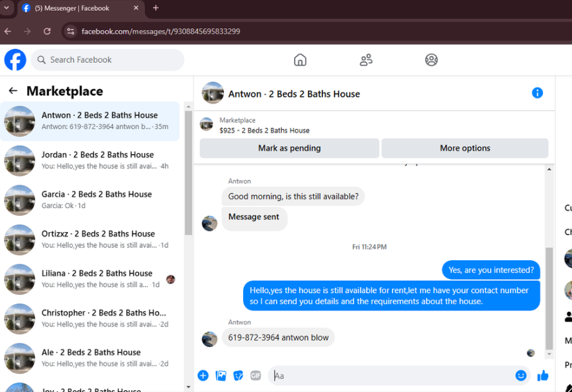Image resolution: width=572 pixels, height=392 pixels.
Task: Open Antwon conversation in list
Action: point(89,121)
